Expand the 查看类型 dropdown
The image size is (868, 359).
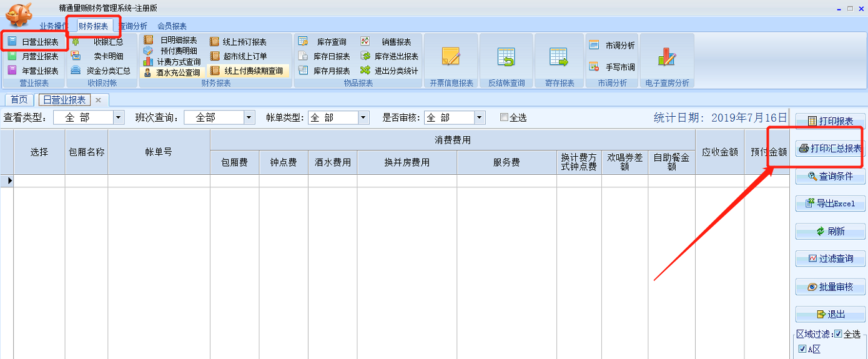click(119, 117)
